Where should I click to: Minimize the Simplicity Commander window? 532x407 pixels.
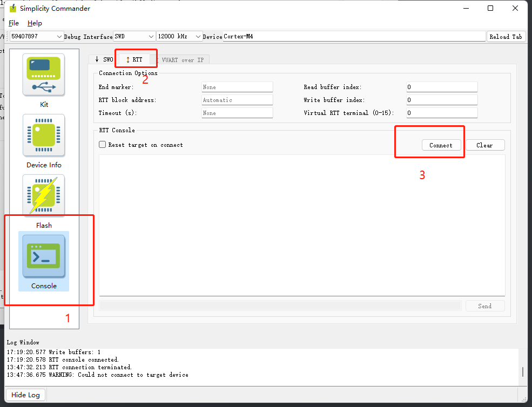[x=466, y=8]
